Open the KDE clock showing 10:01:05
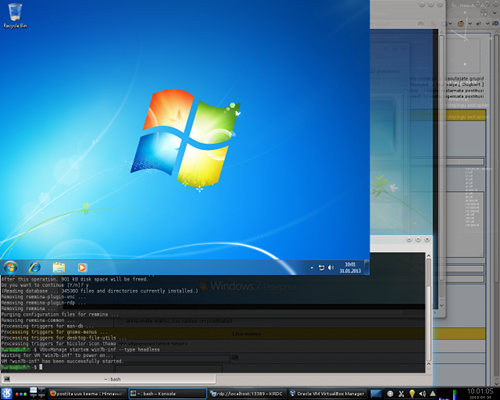Screen dimensions: 500x400 click(480, 393)
